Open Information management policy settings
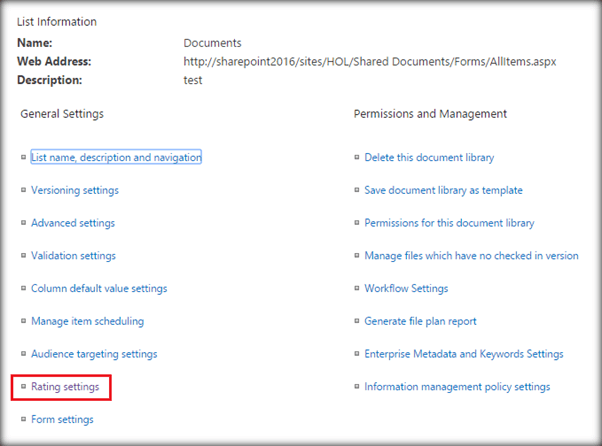This screenshot has height=446, width=602. pos(457,386)
